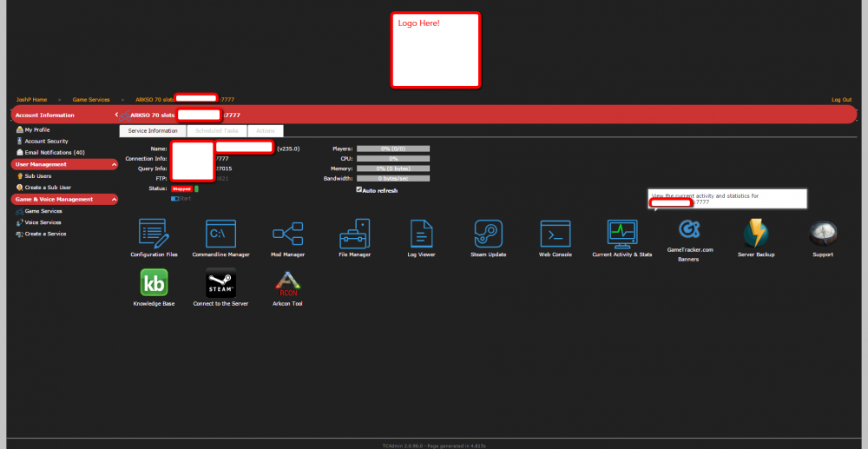The image size is (868, 449).
Task: Click Game Services in the breadcrumb
Action: (91, 100)
